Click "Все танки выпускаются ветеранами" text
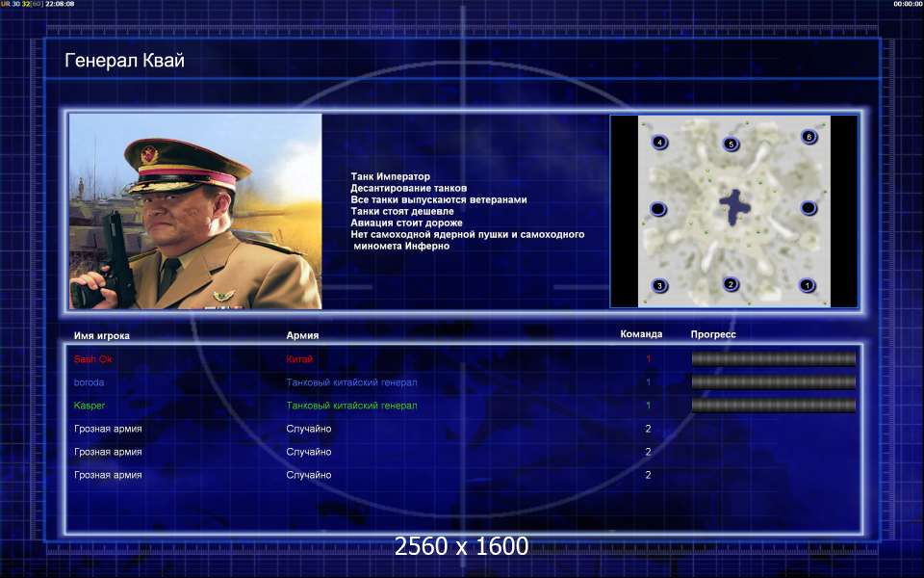This screenshot has height=578, width=924. (439, 199)
